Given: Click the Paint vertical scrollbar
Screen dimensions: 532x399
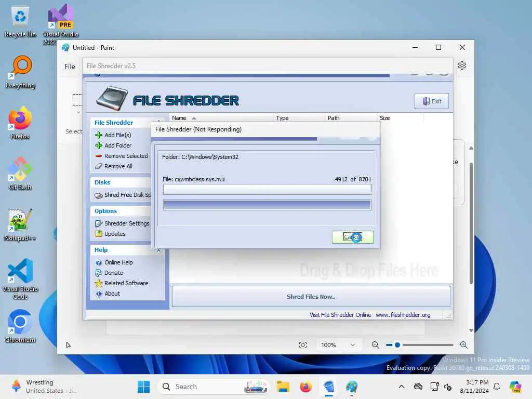Looking at the screenshot, I should coord(471,223).
